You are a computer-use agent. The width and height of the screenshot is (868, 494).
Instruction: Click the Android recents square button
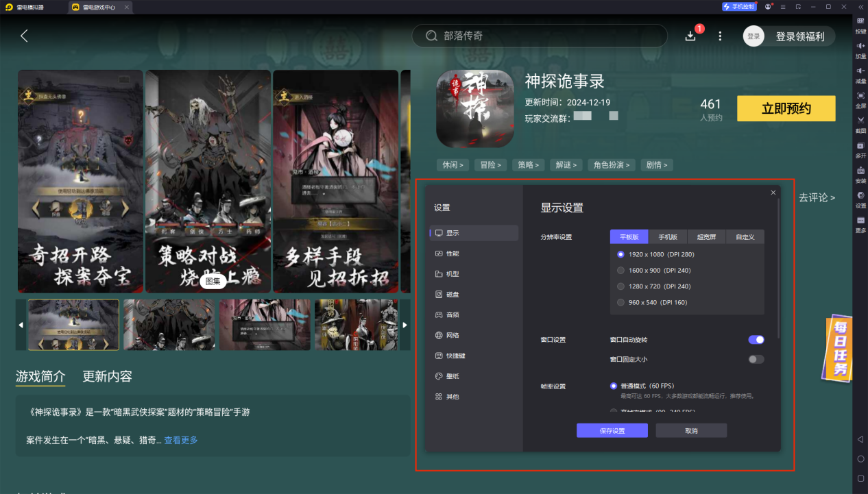(860, 478)
